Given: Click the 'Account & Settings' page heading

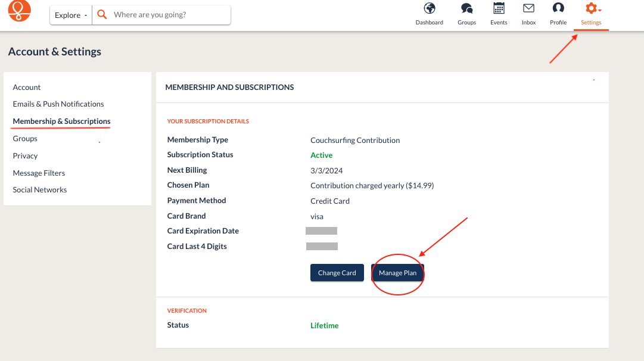Looking at the screenshot, I should [x=55, y=52].
